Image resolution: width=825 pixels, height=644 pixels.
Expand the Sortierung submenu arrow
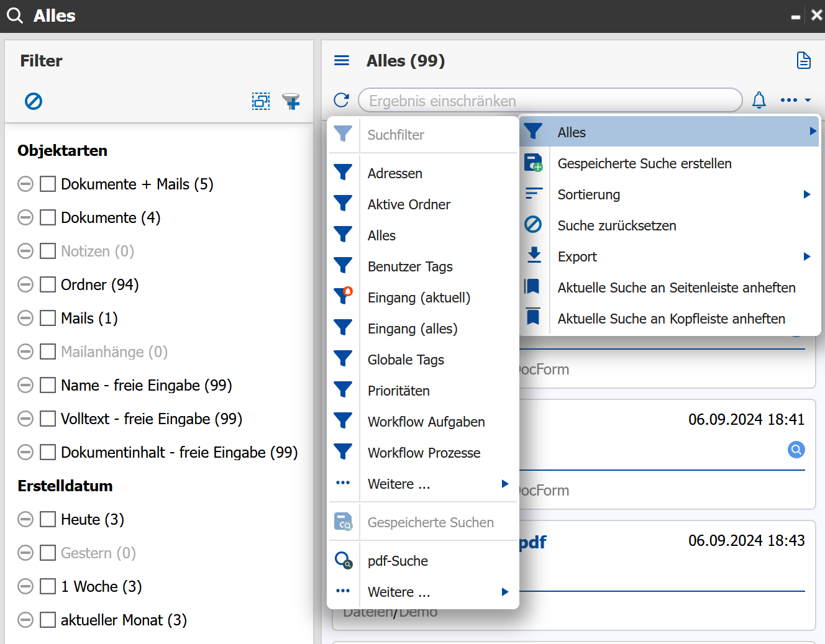click(807, 194)
